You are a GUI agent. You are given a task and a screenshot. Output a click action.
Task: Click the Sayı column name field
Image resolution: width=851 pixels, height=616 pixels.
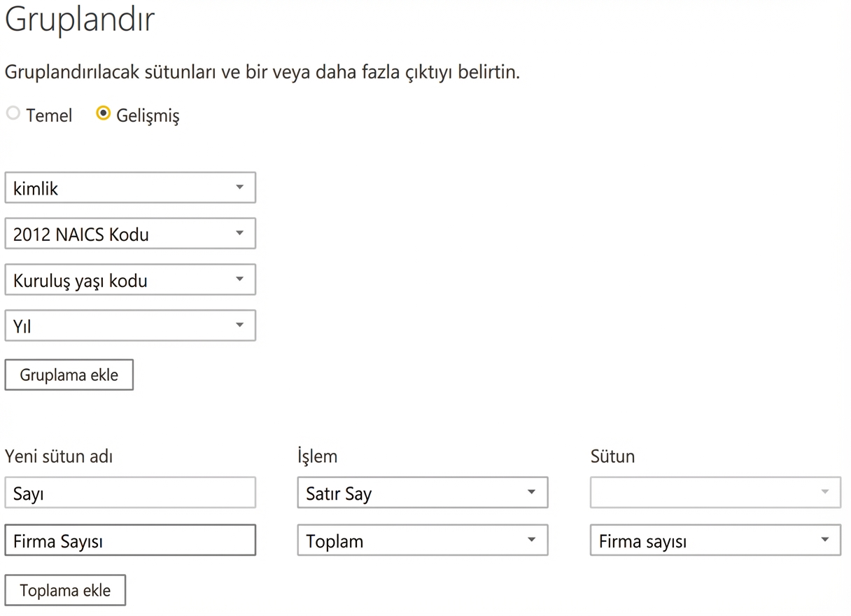click(x=130, y=493)
